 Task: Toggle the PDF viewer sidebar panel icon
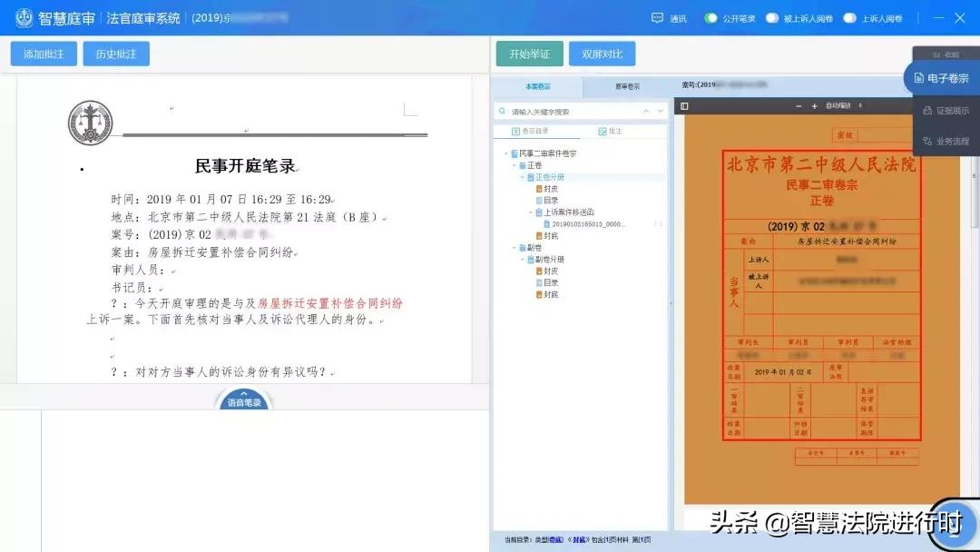coord(684,106)
